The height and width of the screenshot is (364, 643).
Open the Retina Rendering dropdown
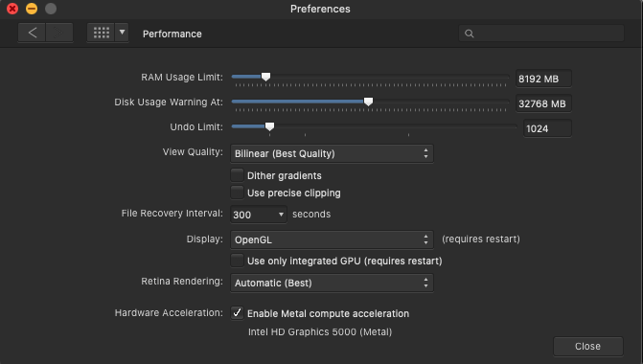[332, 283]
